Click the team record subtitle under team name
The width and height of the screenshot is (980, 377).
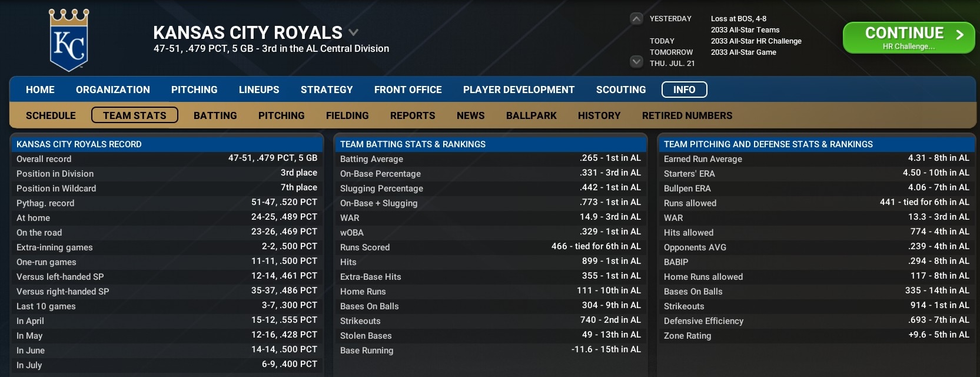[271, 49]
